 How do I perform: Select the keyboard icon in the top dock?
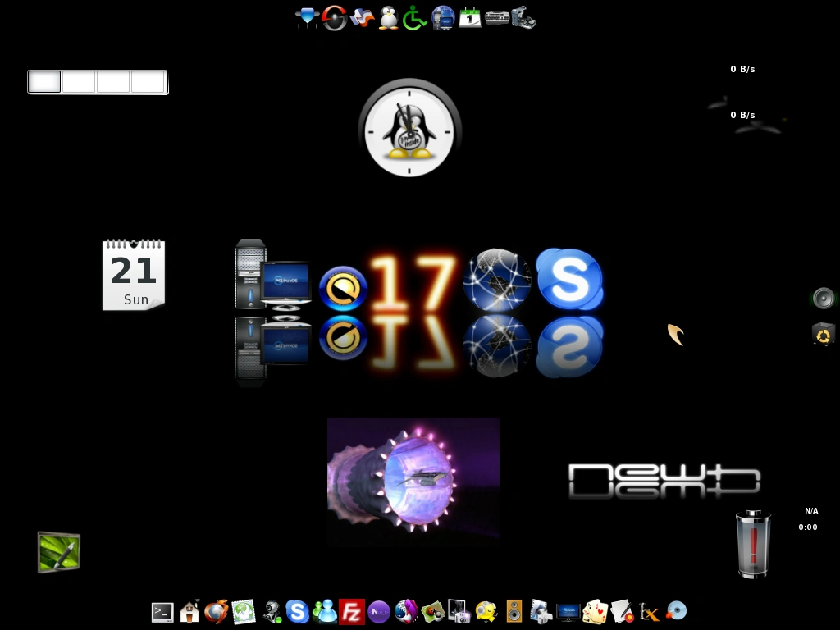(496, 17)
